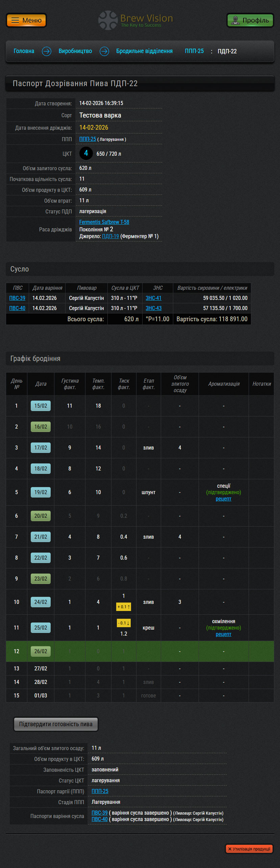Click the ЦКТ number 4 circle
Image resolution: width=280 pixels, height=868 pixels.
pyautogui.click(x=86, y=153)
